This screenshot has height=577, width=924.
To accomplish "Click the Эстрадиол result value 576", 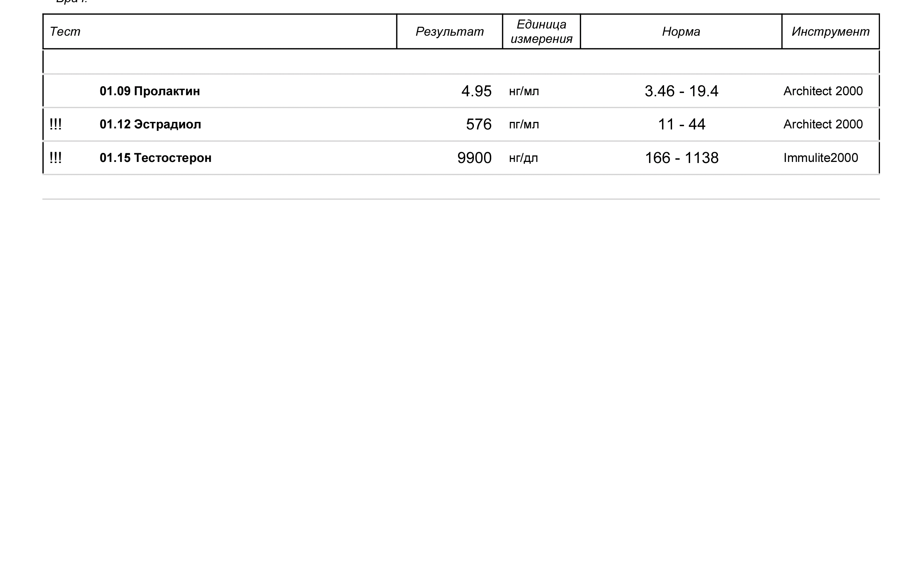I will pyautogui.click(x=478, y=124).
